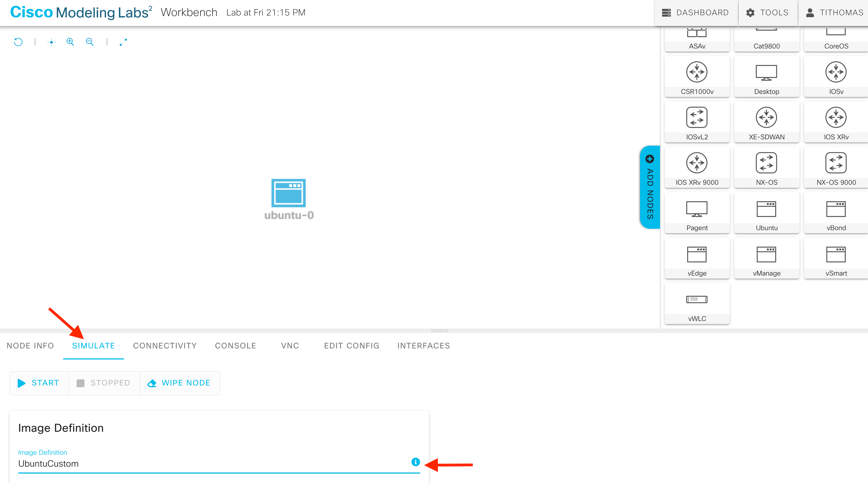Pick the Ubuntu node in palette
The image size is (868, 483).
coord(766,213)
